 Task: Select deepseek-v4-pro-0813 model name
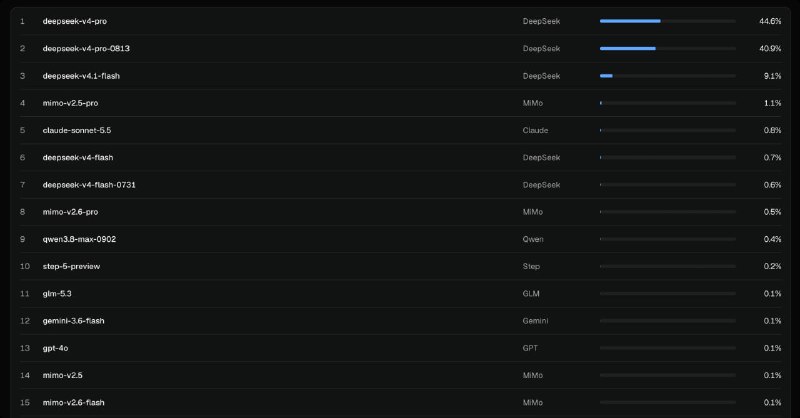86,48
